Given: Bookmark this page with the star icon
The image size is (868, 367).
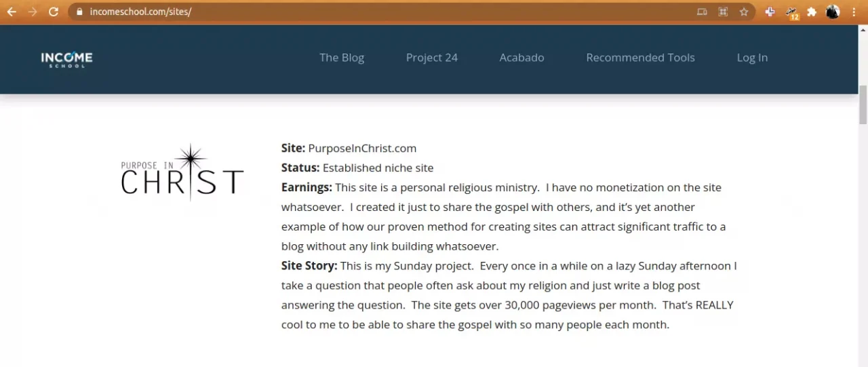Looking at the screenshot, I should pyautogui.click(x=744, y=12).
